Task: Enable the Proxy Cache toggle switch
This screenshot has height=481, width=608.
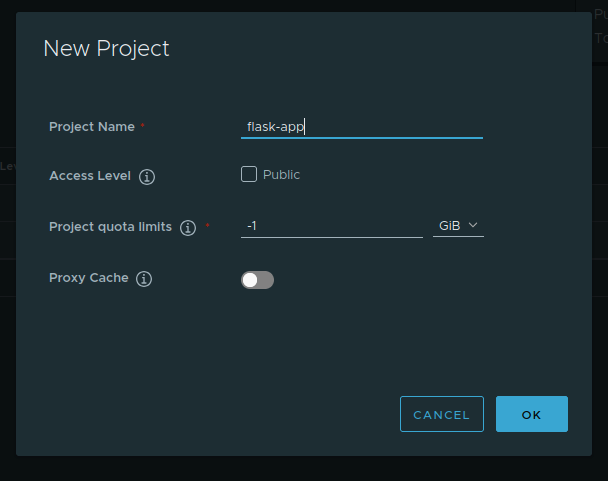Action: pyautogui.click(x=257, y=280)
